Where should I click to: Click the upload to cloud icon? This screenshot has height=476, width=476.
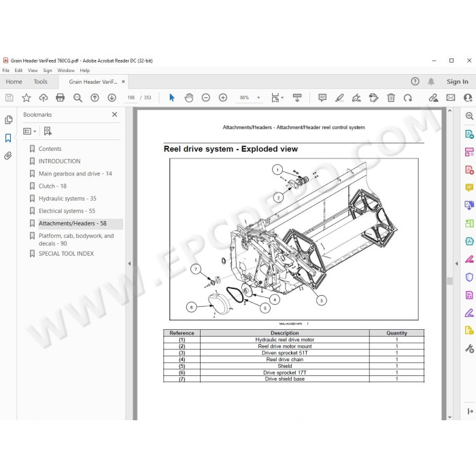(44, 97)
